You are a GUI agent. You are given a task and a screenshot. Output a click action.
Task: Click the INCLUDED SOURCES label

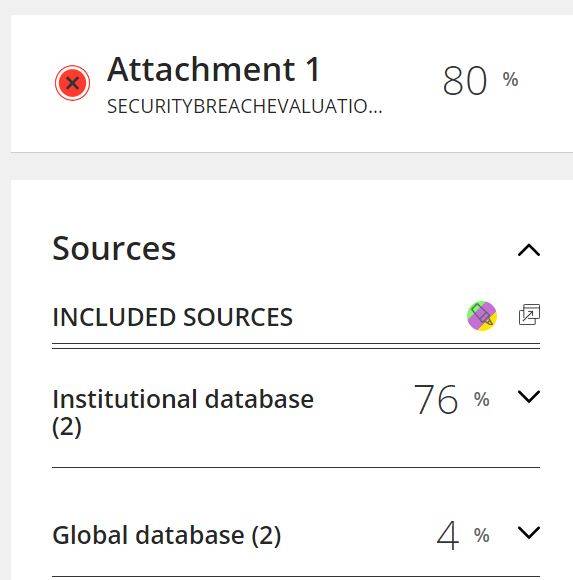pos(173,317)
